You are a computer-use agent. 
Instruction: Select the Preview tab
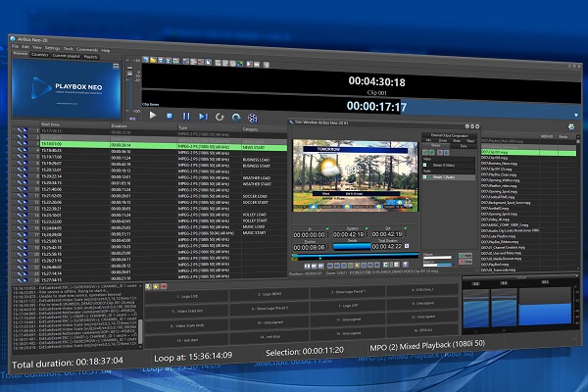coord(21,54)
